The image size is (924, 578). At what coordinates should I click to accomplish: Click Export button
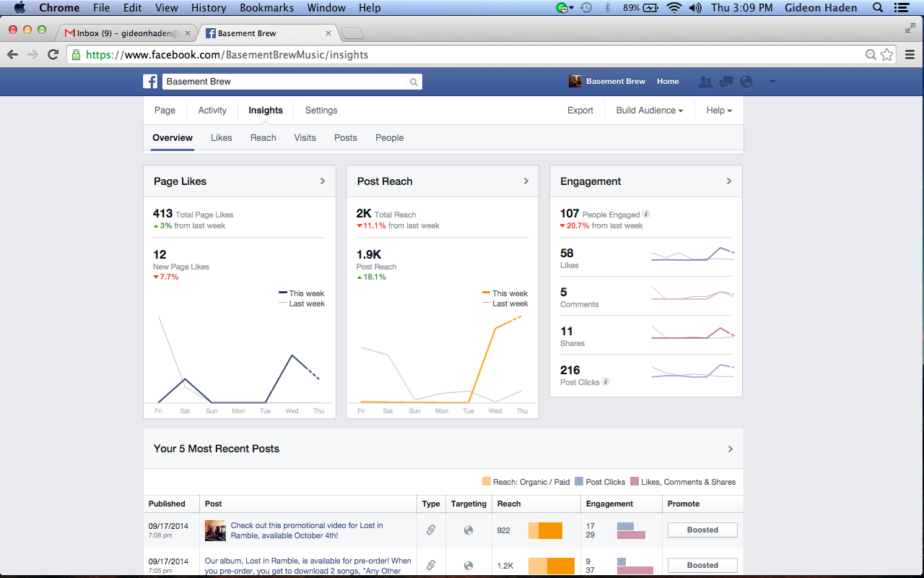pos(580,111)
